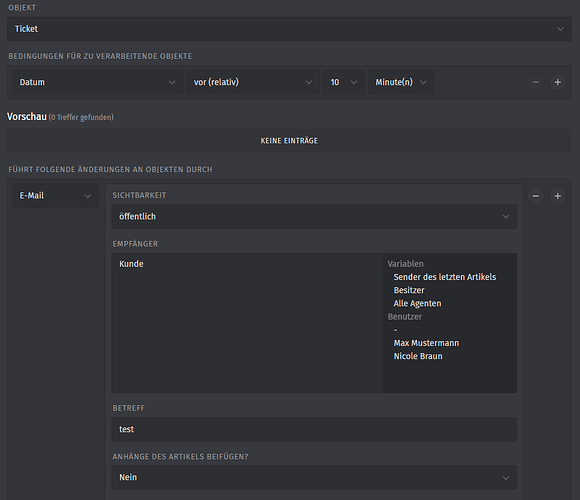The width and height of the screenshot is (580, 500).
Task: Select Nicole Braun as recipient
Action: [418, 356]
